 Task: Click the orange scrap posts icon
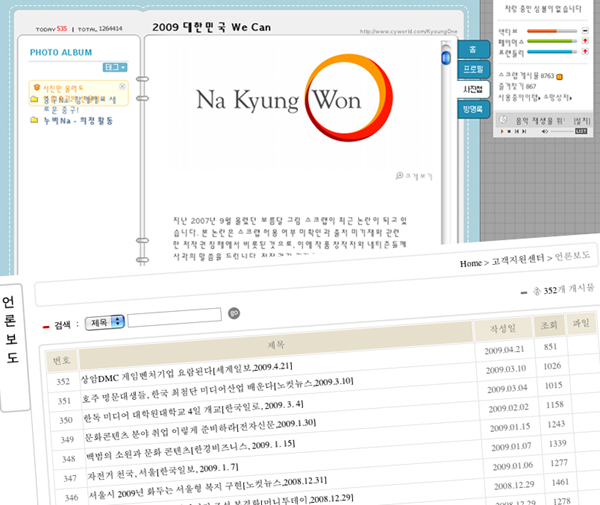pyautogui.click(x=560, y=76)
